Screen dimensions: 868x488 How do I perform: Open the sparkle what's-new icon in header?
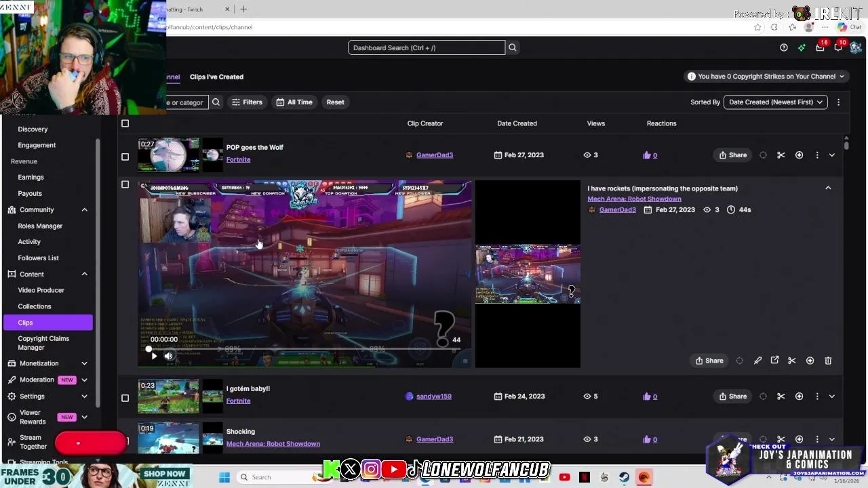pos(802,47)
